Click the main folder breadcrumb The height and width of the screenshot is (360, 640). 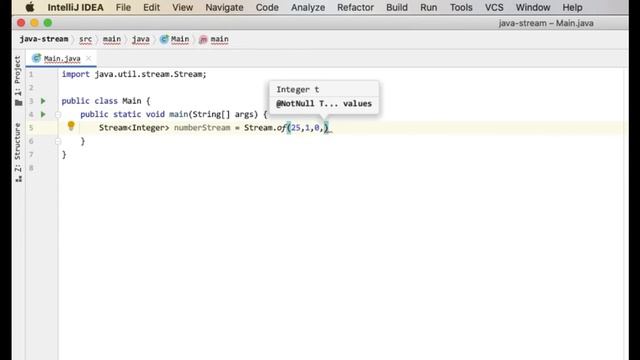click(111, 39)
